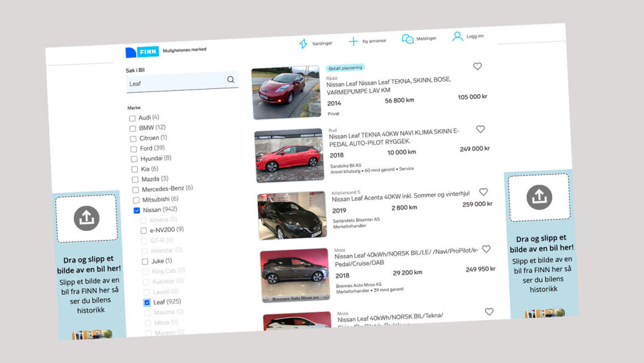Open Meldinger from the top menu
The height and width of the screenshot is (363, 644).
pyautogui.click(x=426, y=38)
